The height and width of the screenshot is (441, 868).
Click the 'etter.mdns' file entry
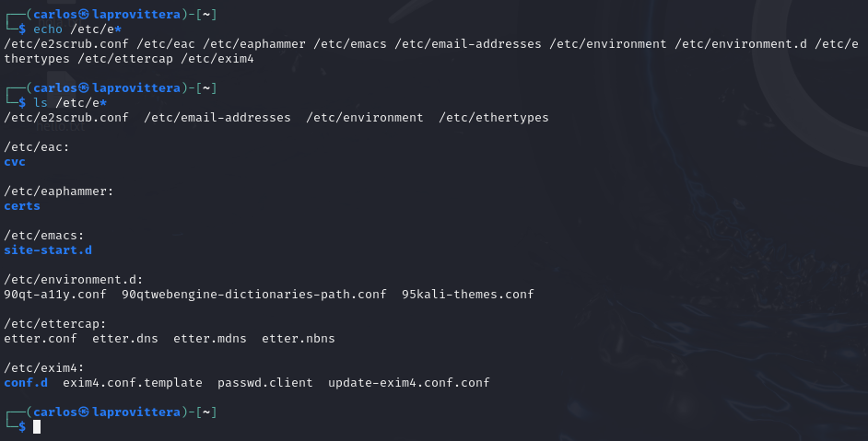tap(210, 339)
